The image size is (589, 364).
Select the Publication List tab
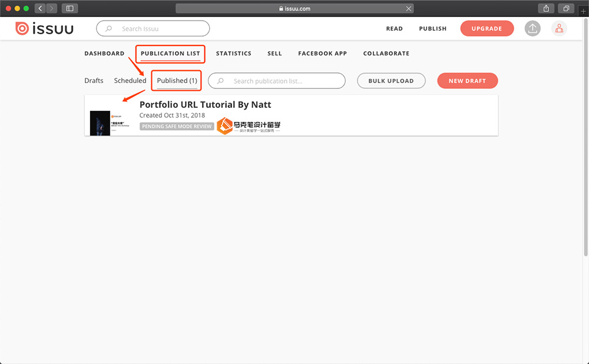(x=170, y=54)
